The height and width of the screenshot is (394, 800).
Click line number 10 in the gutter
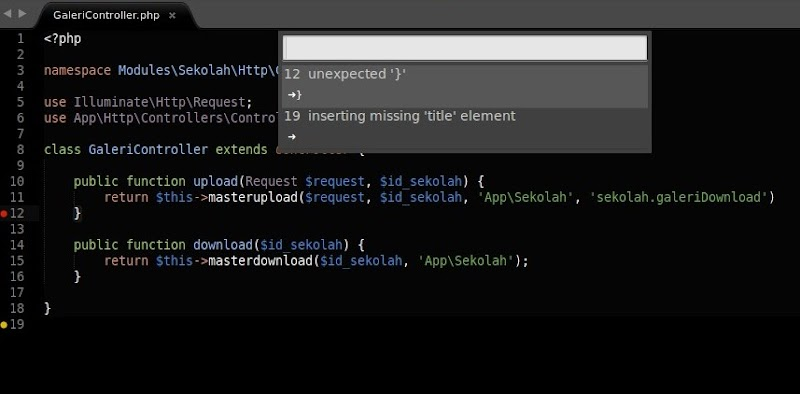click(17, 181)
